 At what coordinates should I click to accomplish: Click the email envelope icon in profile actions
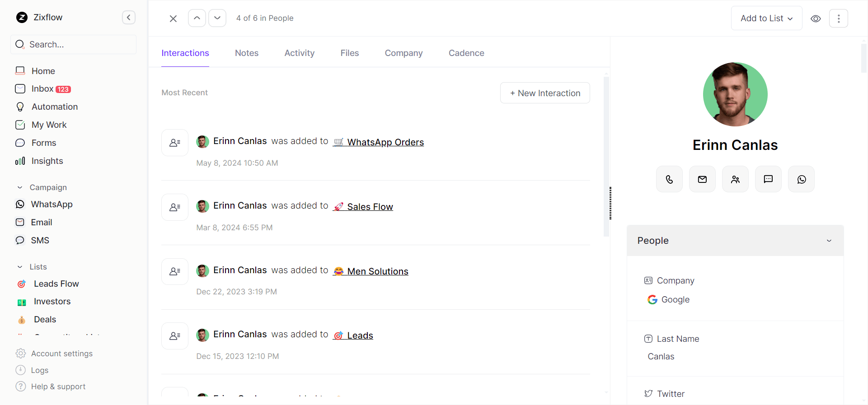point(702,179)
